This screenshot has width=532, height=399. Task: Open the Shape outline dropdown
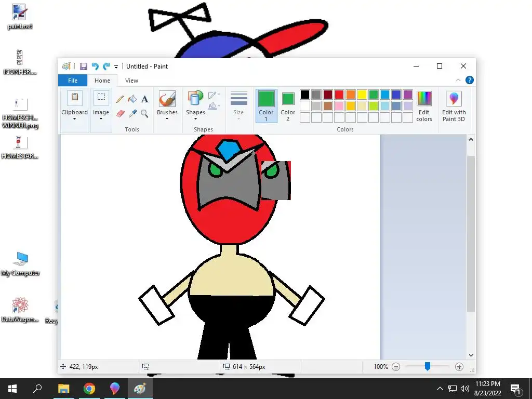click(215, 95)
